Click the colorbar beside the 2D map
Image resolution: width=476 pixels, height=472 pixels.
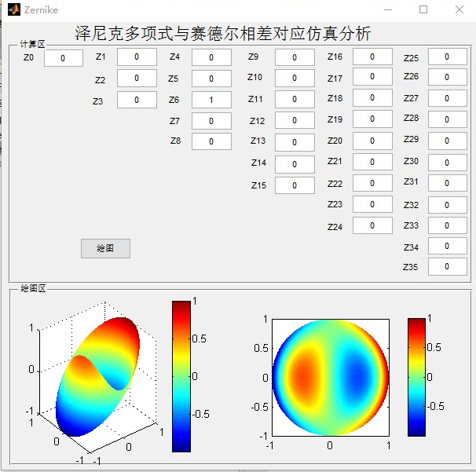(x=416, y=377)
